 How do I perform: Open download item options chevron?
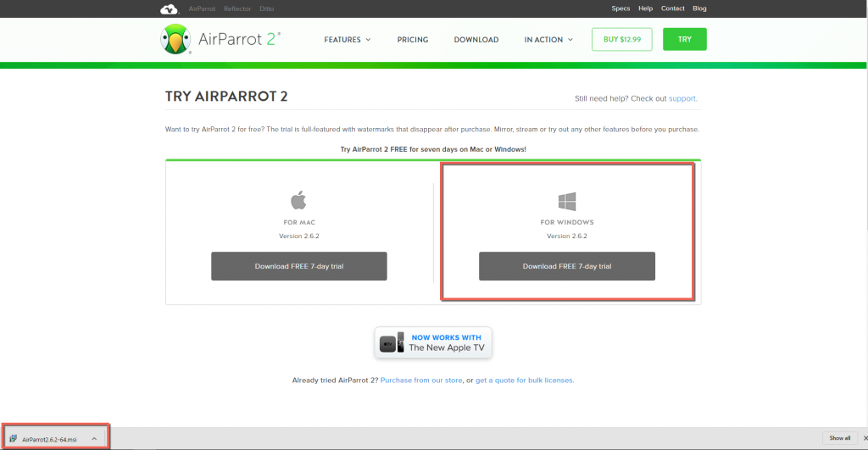[94, 438]
